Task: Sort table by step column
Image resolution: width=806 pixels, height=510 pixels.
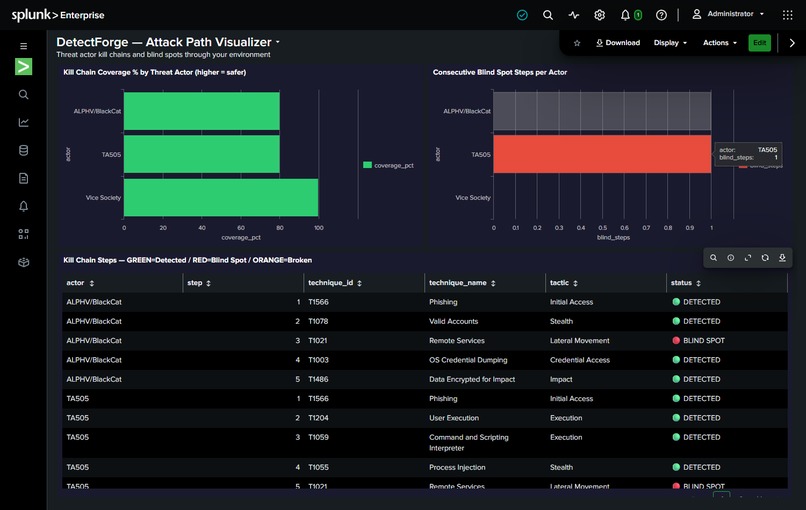Action: point(208,283)
